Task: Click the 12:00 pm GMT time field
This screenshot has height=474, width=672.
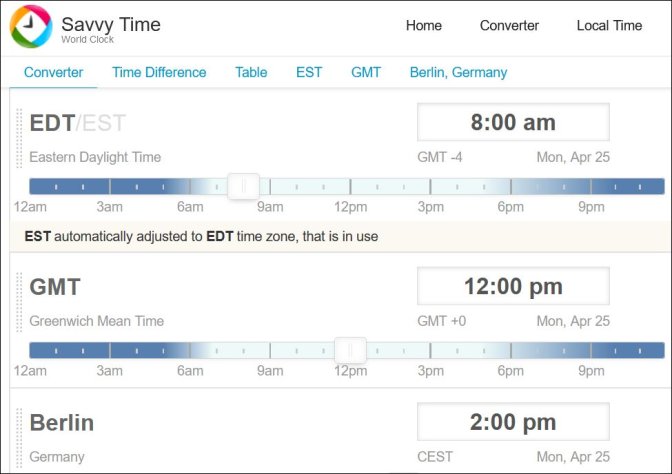Action: point(513,286)
